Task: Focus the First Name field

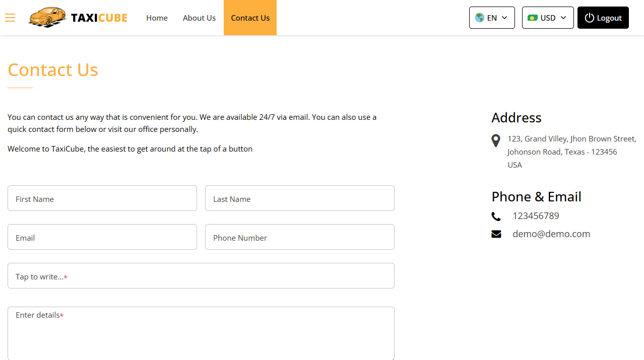Action: [x=102, y=198]
